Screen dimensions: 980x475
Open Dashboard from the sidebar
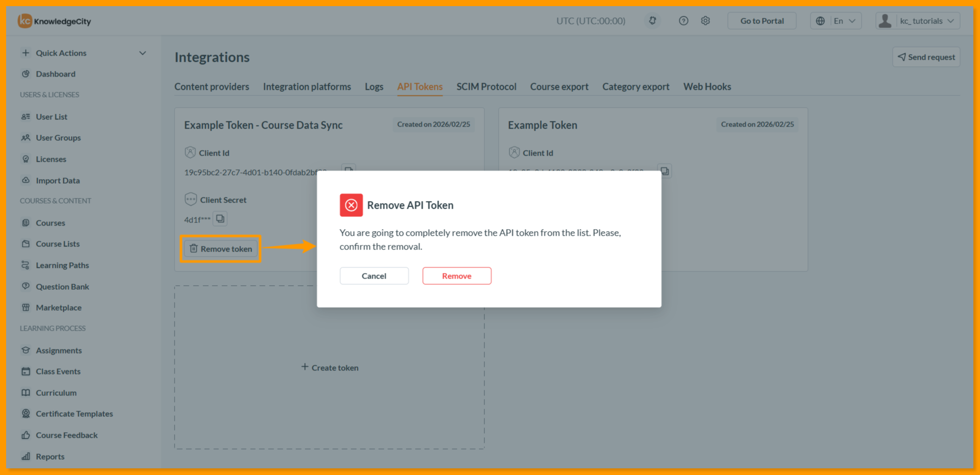coord(56,74)
